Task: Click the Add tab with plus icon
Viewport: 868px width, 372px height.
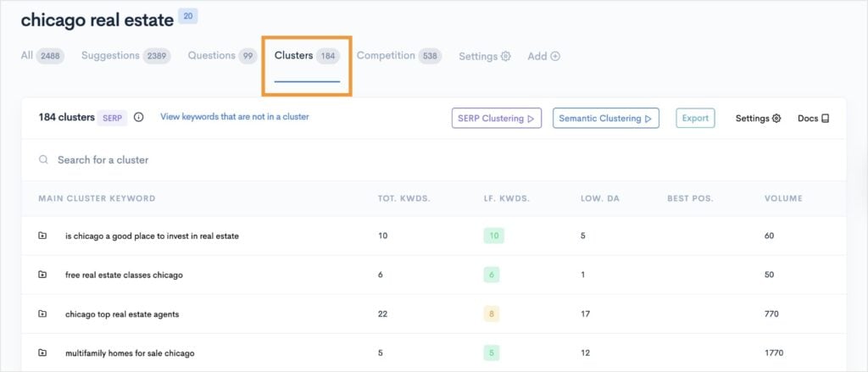Action: 543,57
